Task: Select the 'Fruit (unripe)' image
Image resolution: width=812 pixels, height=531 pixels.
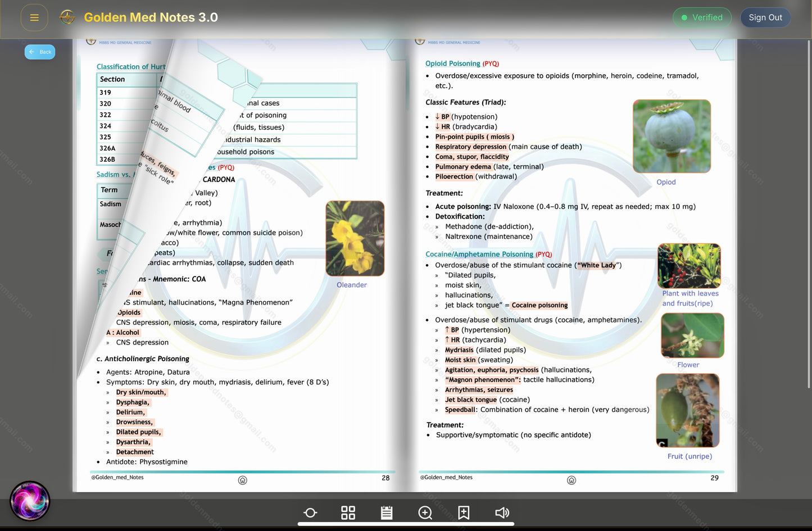Action: 687,410
